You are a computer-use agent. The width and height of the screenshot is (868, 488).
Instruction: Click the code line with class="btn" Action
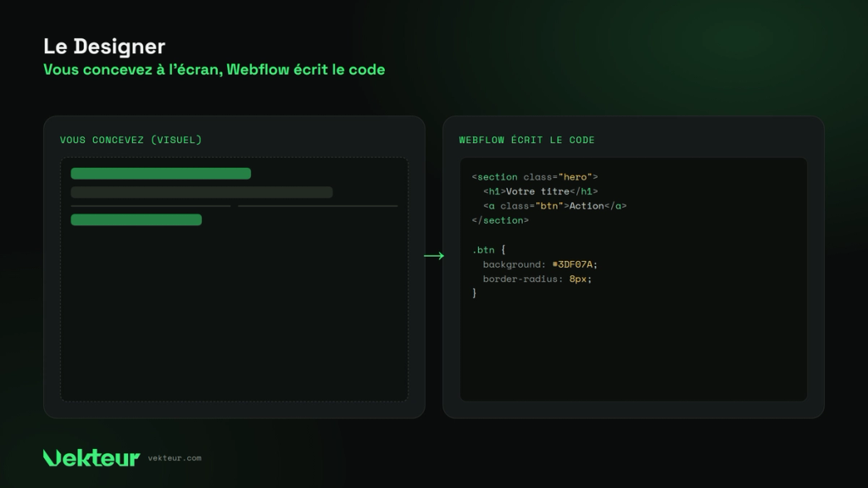(554, 206)
